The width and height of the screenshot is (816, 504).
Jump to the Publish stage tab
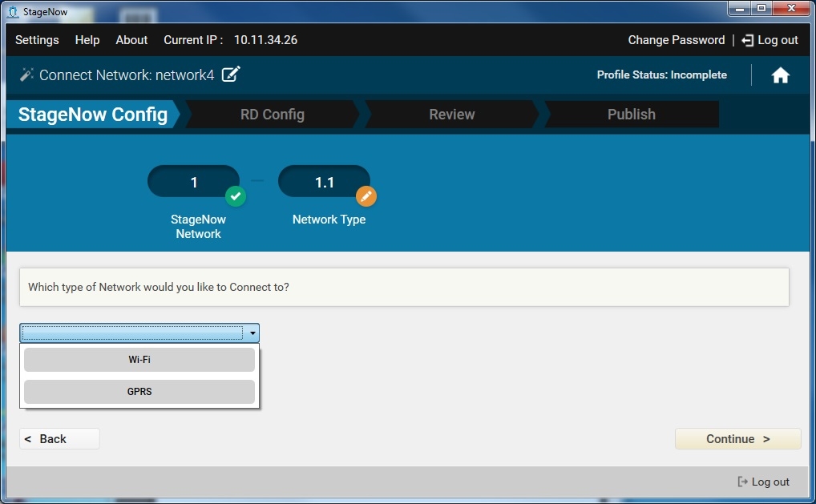631,115
